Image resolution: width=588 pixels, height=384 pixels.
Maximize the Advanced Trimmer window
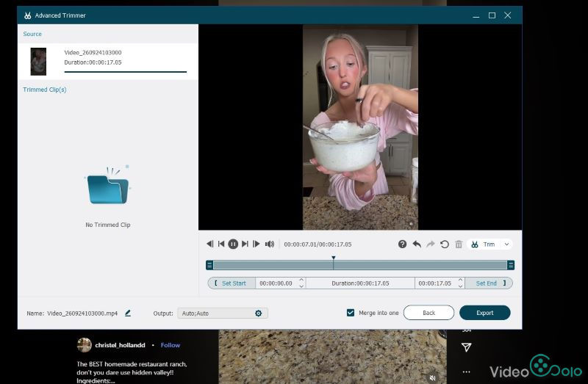(492, 15)
